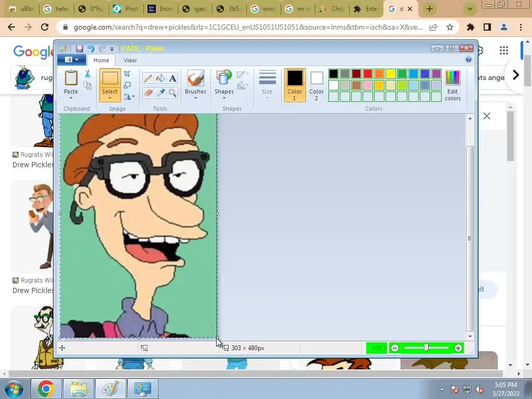Expand the Shapes dropdown arrow
The image size is (532, 399).
click(x=224, y=98)
